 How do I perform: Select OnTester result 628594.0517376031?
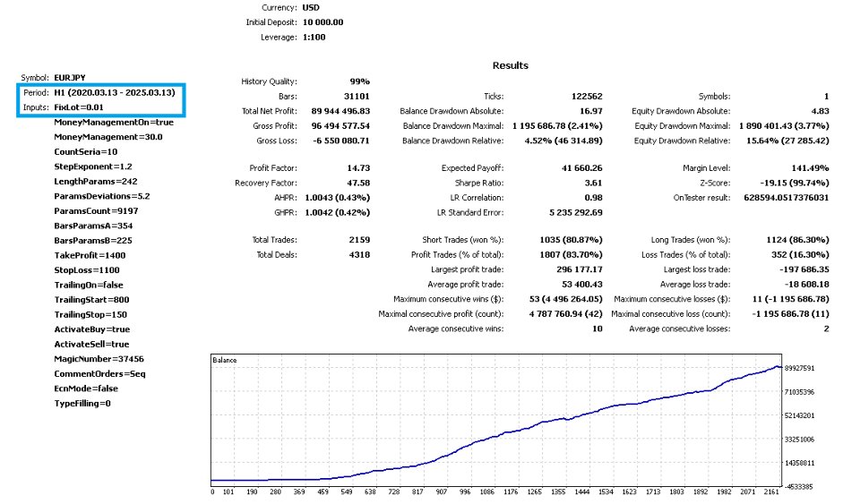tap(786, 198)
